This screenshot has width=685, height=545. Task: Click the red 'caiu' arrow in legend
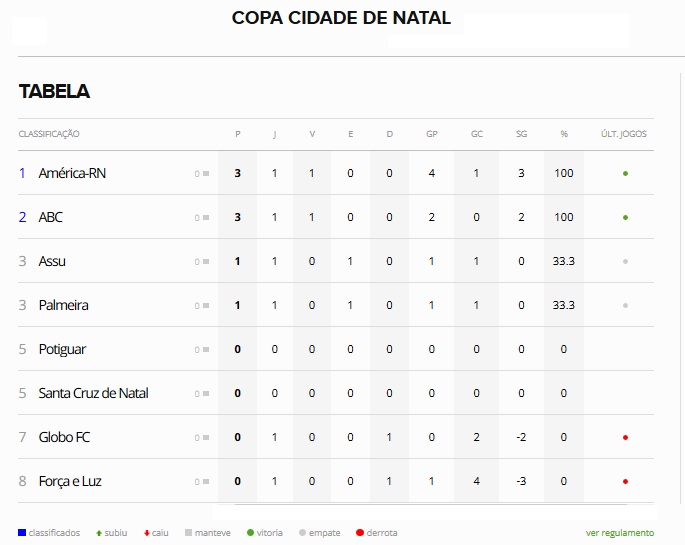146,533
